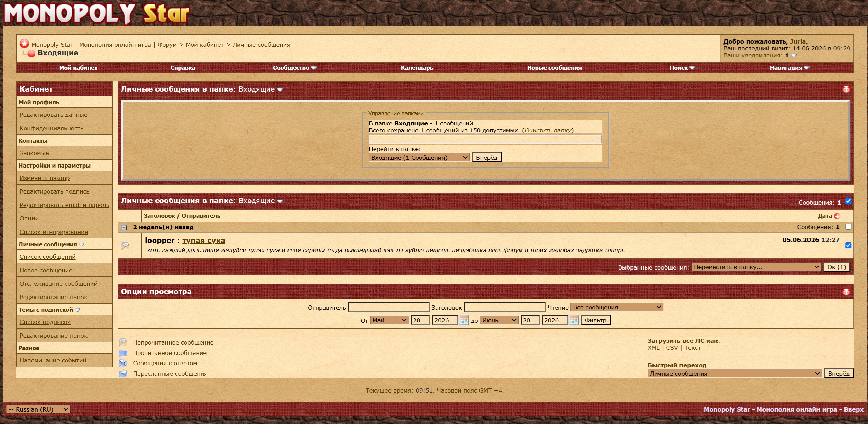Open the 'Перейти к папке' folder dropdown

pyautogui.click(x=419, y=158)
